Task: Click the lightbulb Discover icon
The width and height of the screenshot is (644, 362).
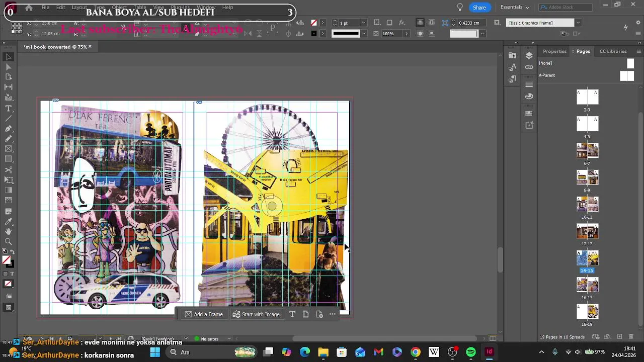Action: pyautogui.click(x=459, y=7)
